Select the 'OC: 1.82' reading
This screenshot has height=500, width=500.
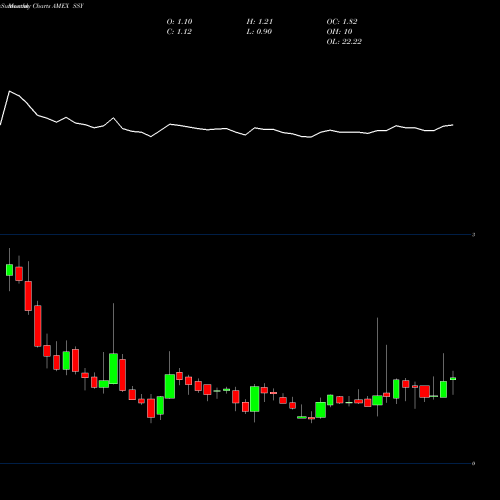tap(342, 22)
